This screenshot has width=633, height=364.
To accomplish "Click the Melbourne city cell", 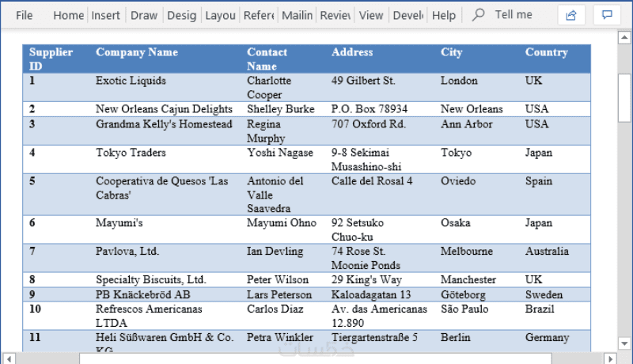I will 477,258.
